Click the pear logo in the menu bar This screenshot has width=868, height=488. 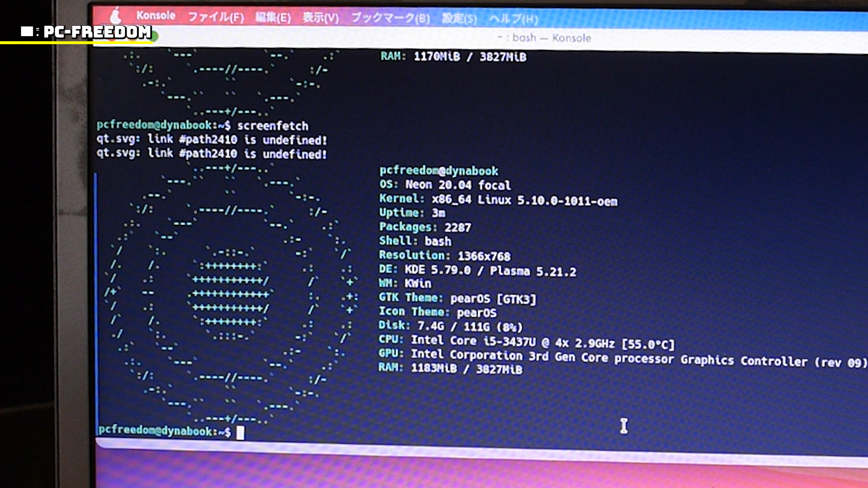[116, 16]
